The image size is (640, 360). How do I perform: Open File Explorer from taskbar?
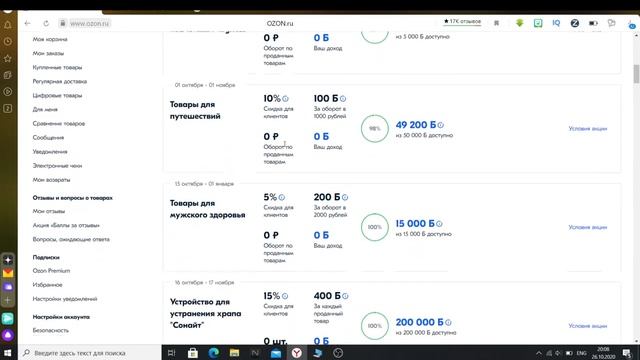pos(234,353)
